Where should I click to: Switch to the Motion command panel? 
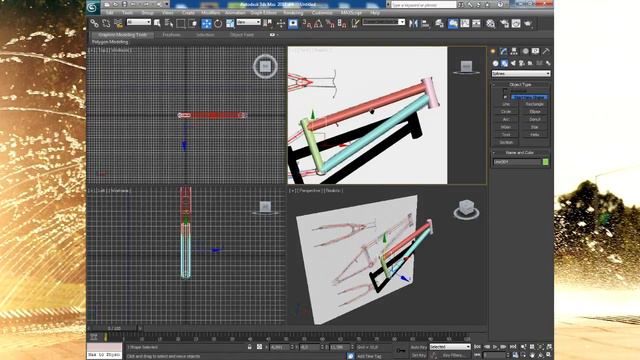(x=525, y=51)
